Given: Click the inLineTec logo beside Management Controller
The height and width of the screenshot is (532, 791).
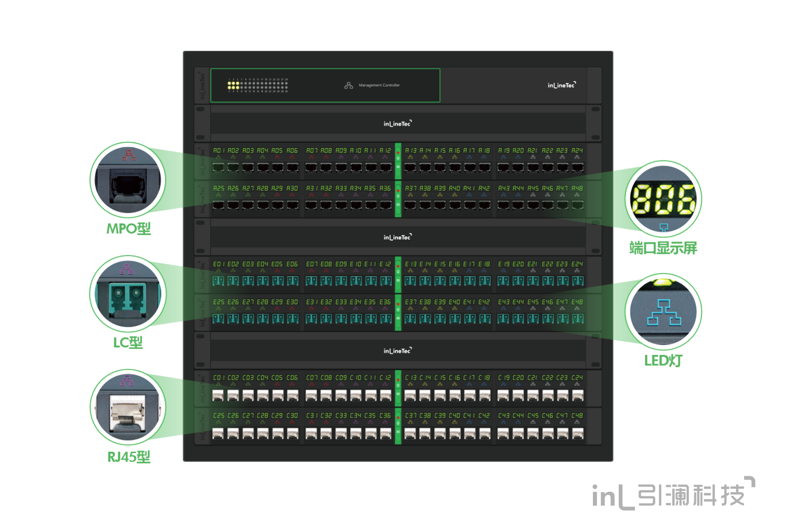Looking at the screenshot, I should coord(562,85).
